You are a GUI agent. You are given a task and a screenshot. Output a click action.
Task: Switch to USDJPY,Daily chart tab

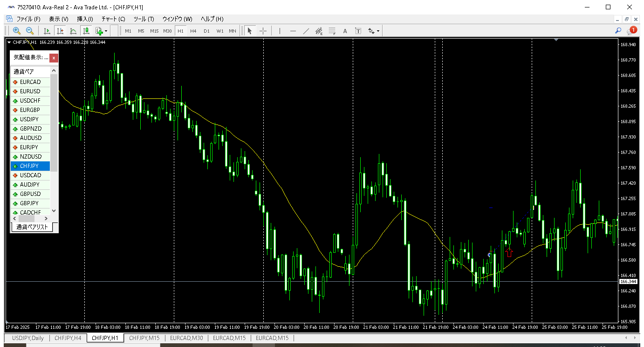coord(28,338)
